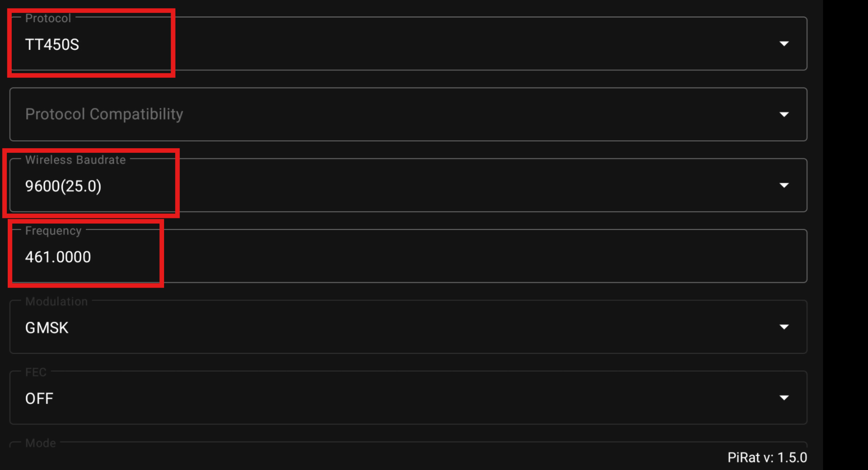Click the Protocol field label

[x=48, y=18]
